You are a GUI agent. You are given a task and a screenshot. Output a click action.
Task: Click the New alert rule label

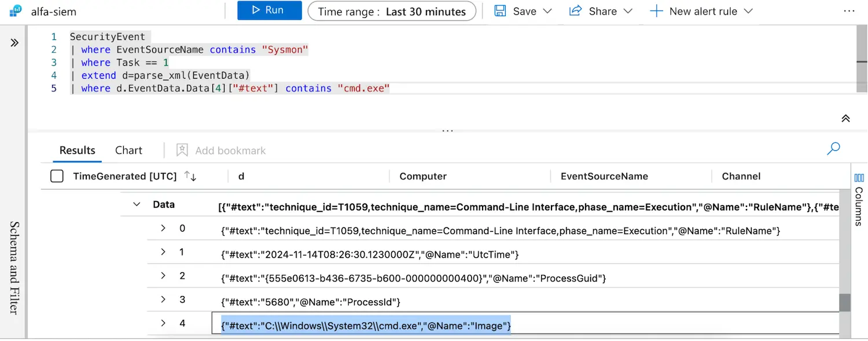(703, 11)
